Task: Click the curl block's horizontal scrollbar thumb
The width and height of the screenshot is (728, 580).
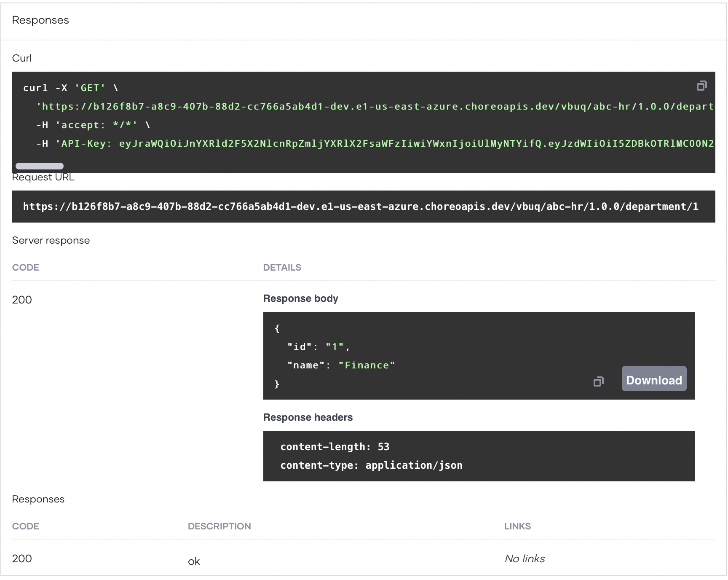Action: pos(40,166)
